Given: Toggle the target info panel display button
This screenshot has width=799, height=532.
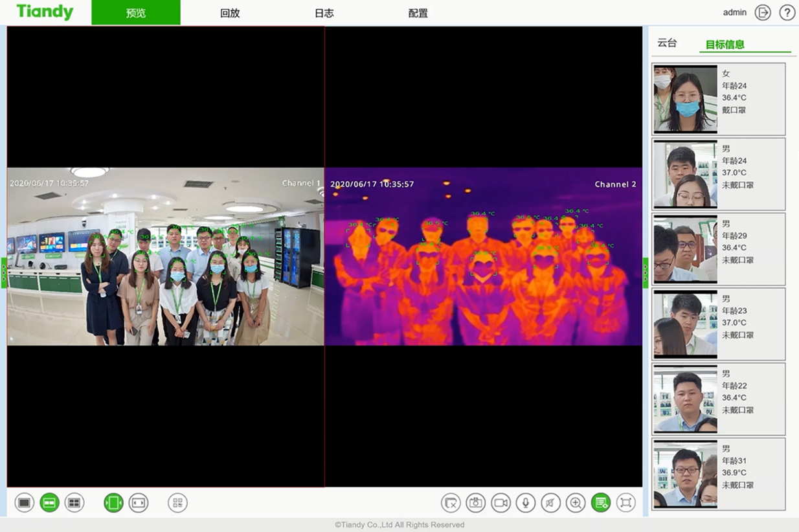Looking at the screenshot, I should [601, 503].
